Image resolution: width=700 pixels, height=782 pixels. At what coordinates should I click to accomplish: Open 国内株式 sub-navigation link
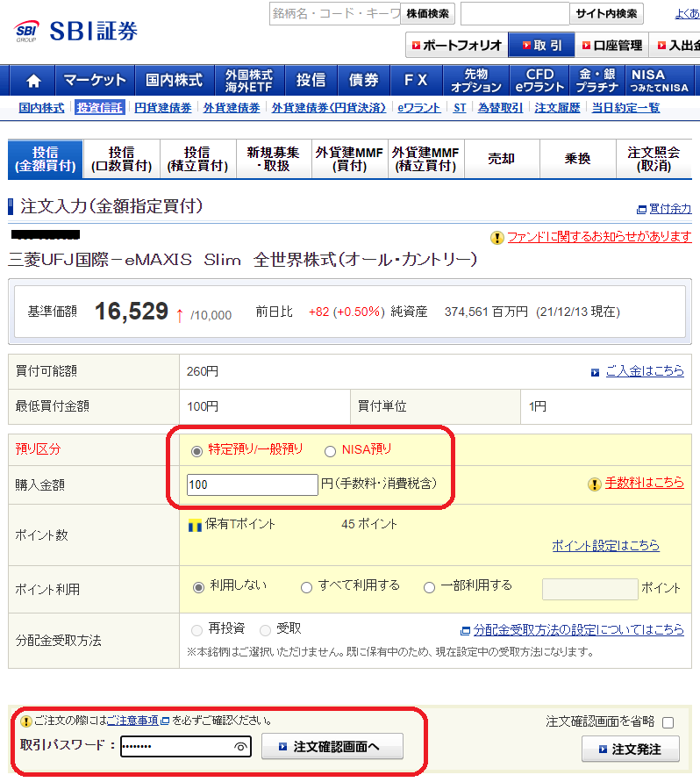coord(41,108)
